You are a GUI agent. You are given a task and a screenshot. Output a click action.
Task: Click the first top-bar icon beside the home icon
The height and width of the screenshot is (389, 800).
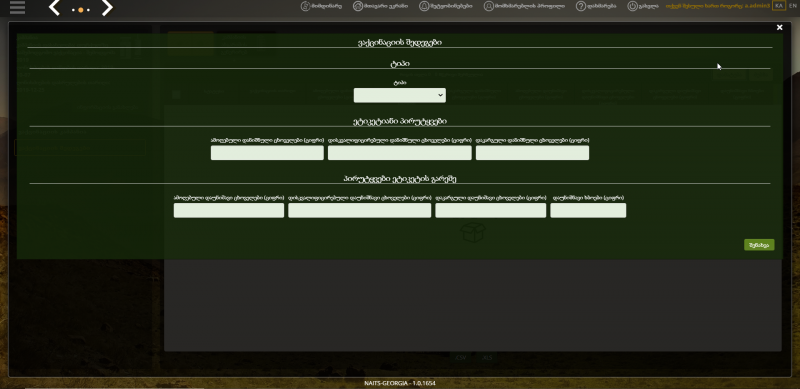(306, 6)
